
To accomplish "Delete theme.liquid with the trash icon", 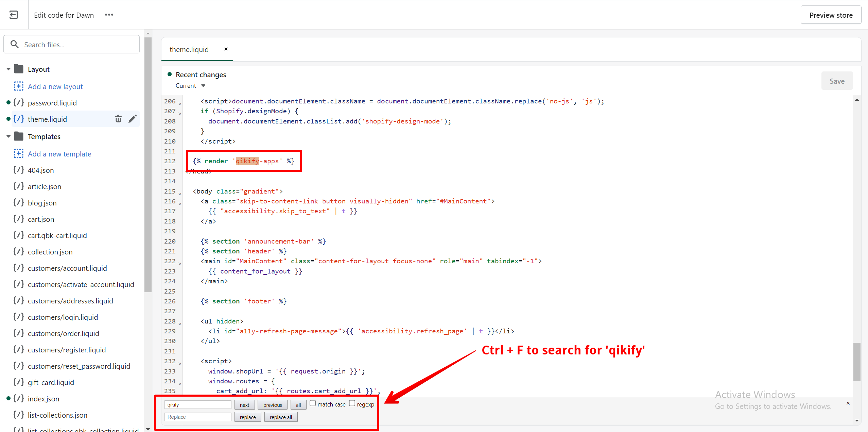I will coord(118,119).
